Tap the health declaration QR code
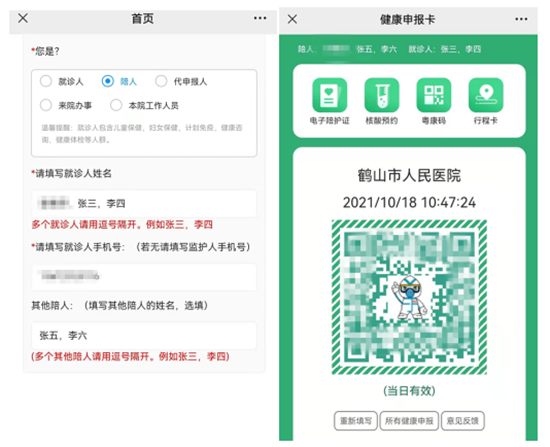The width and height of the screenshot is (550, 447). pyautogui.click(x=409, y=297)
